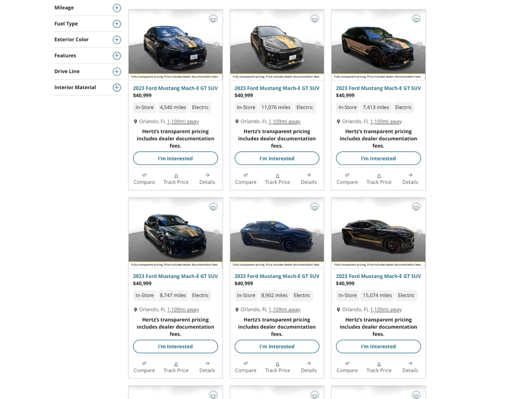Favorite the 8,902 miles Mach-E with heart icon
This screenshot has width=532, height=399.
point(315,207)
